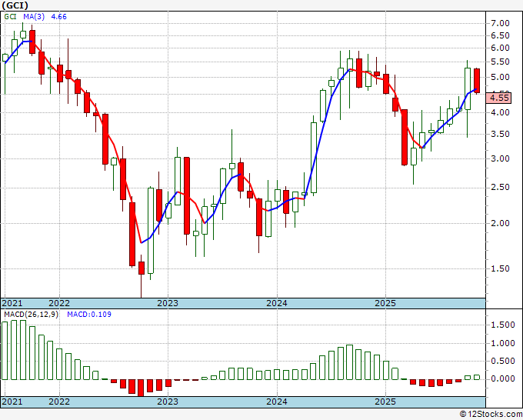Click the lowest red candle near 1.50
The height and width of the screenshot is (420, 523).
point(142,268)
